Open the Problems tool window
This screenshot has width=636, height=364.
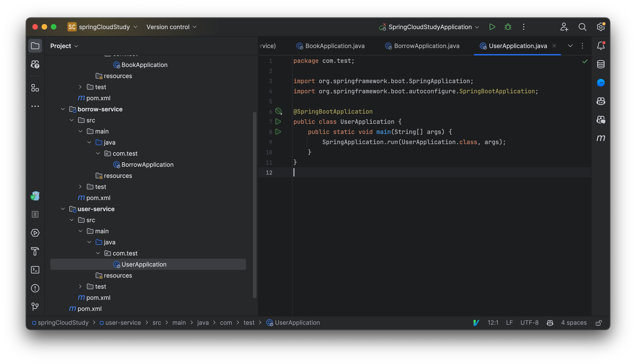[x=35, y=288]
